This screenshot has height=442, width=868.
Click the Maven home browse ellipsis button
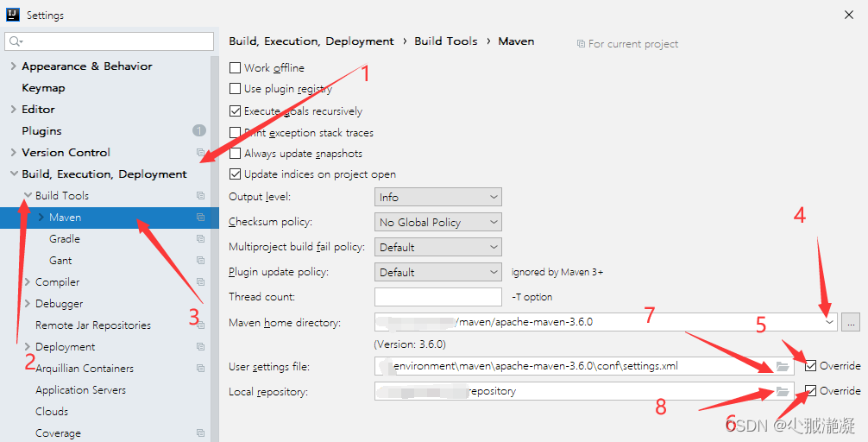tap(850, 322)
